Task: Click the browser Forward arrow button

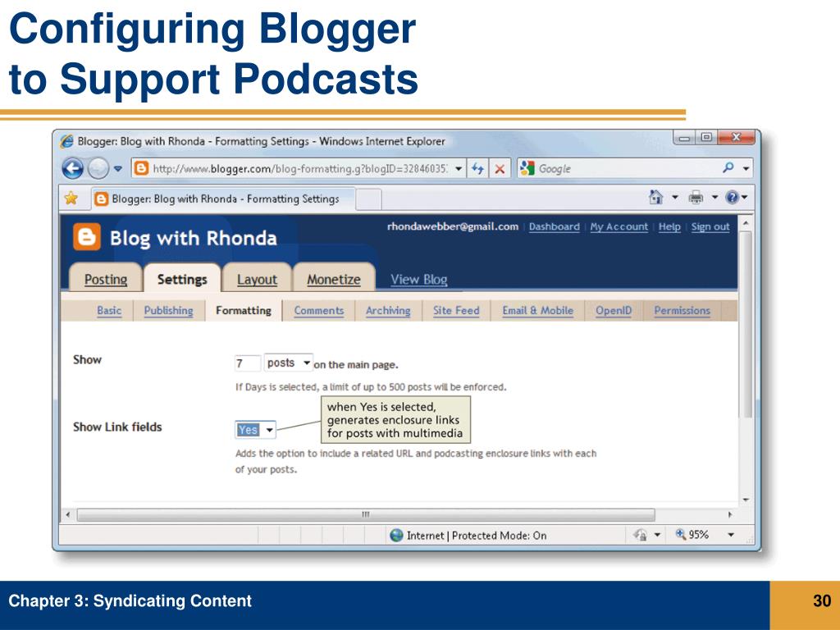Action: [x=98, y=169]
